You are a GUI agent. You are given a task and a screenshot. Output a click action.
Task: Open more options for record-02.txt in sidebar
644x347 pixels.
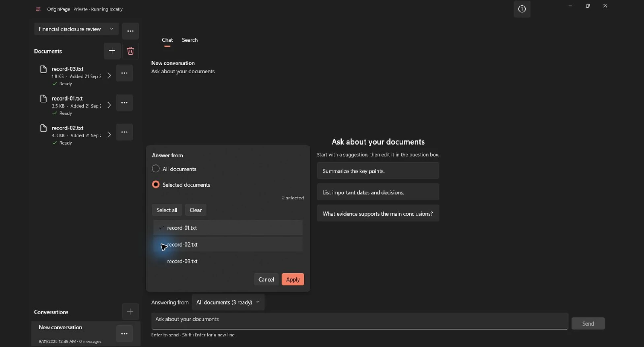124,132
